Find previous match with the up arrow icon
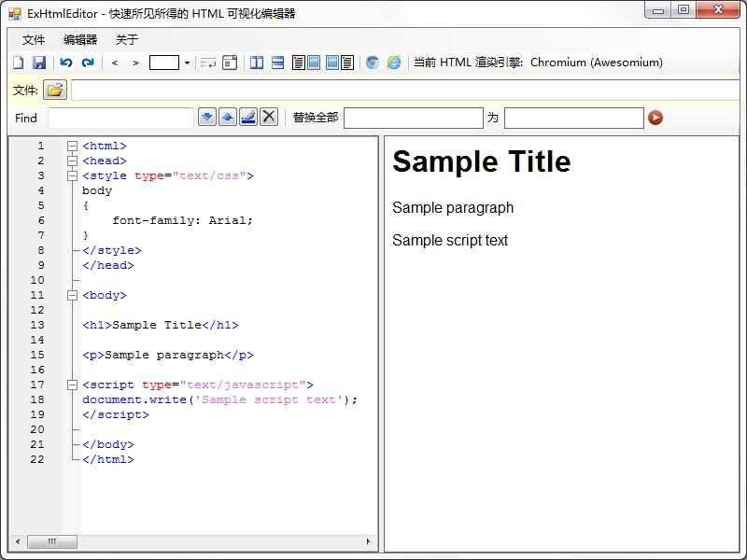 click(228, 116)
